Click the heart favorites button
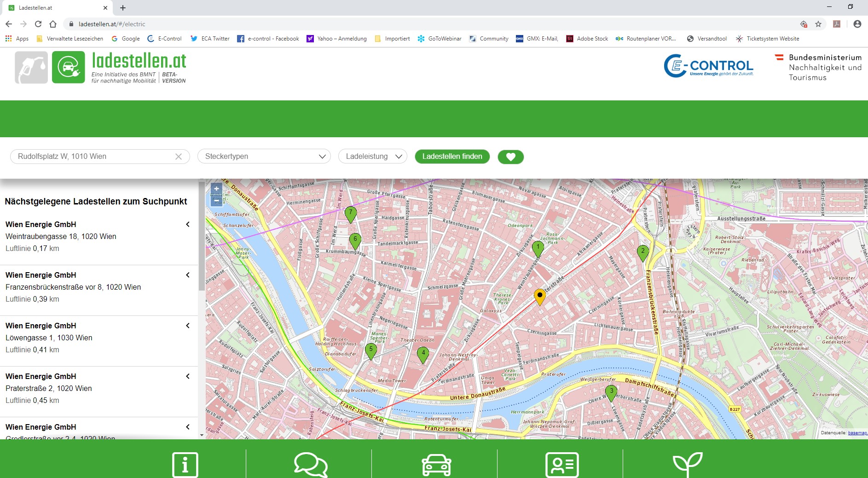Image resolution: width=868 pixels, height=478 pixels. tap(510, 157)
